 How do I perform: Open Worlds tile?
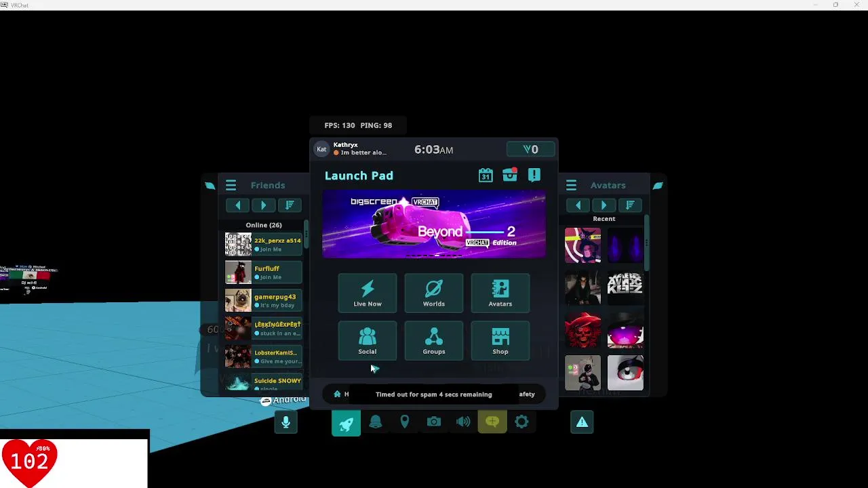(434, 293)
